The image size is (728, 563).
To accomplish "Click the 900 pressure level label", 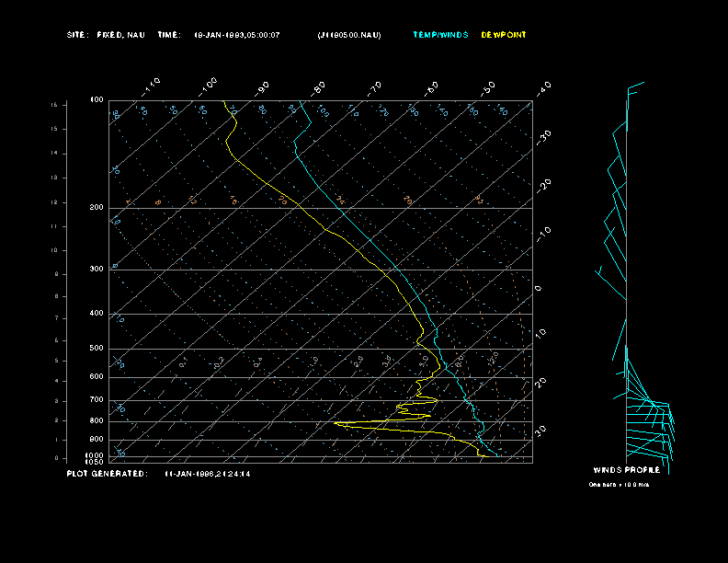I will (x=97, y=440).
